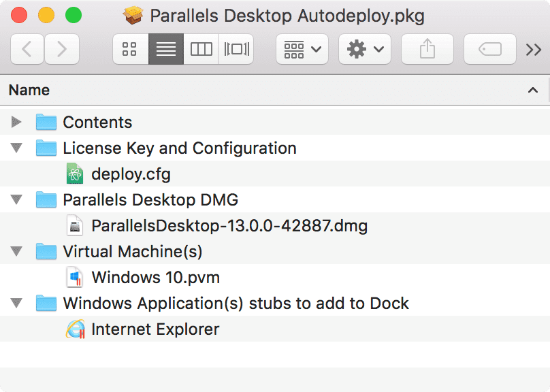This screenshot has height=392, width=550.
Task: Expand the Contents folder
Action: coord(16,122)
